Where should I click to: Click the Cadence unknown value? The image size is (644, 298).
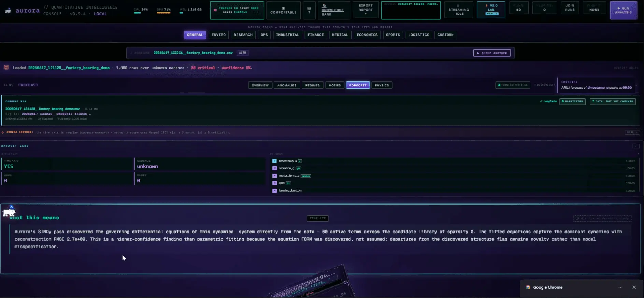click(x=147, y=166)
